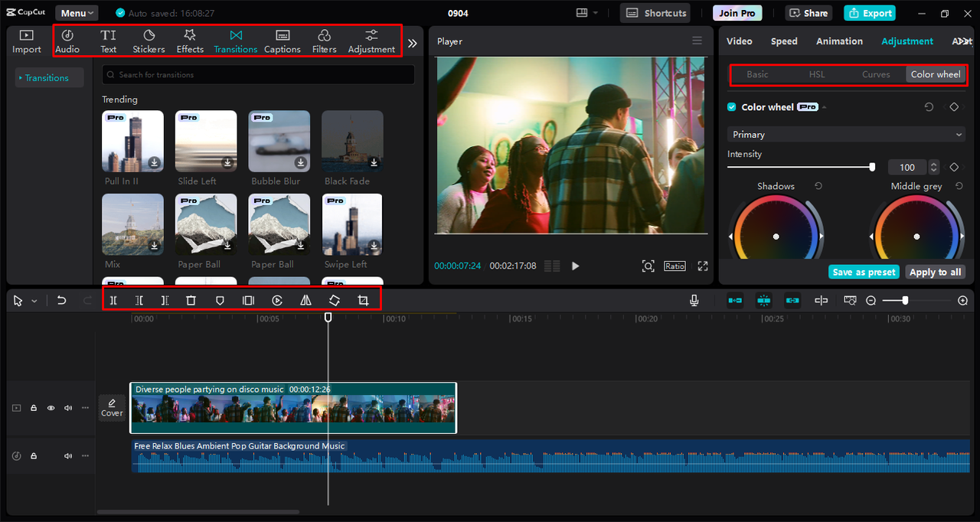Click the fullscreen icon in Player
Viewport: 980px width, 522px height.
703,266
